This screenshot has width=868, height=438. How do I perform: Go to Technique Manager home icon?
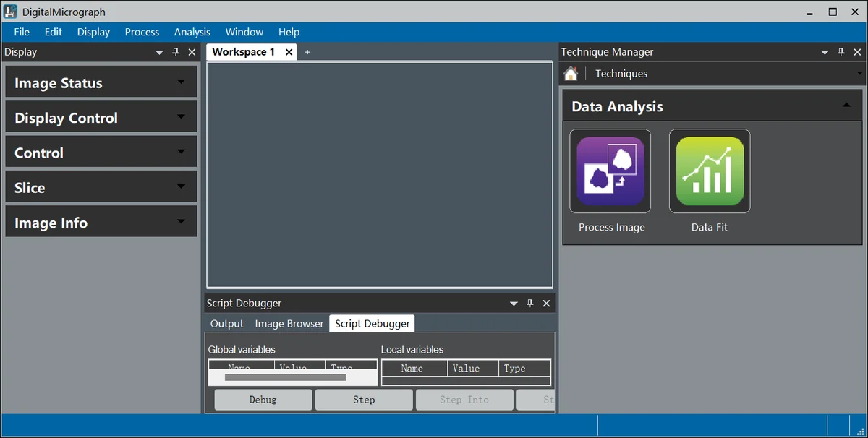point(571,74)
